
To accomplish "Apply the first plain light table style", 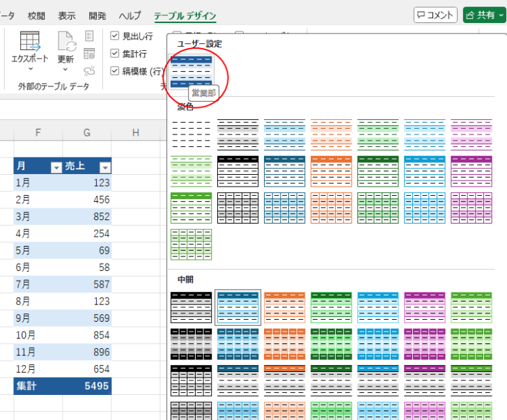I will [x=191, y=134].
